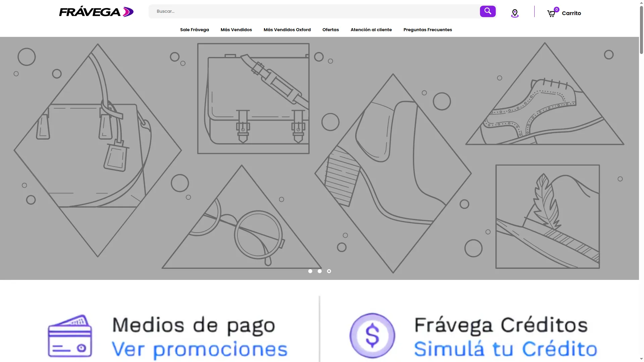This screenshot has width=644, height=362.
Task: Select the second carousel slide dot
Action: 320,271
